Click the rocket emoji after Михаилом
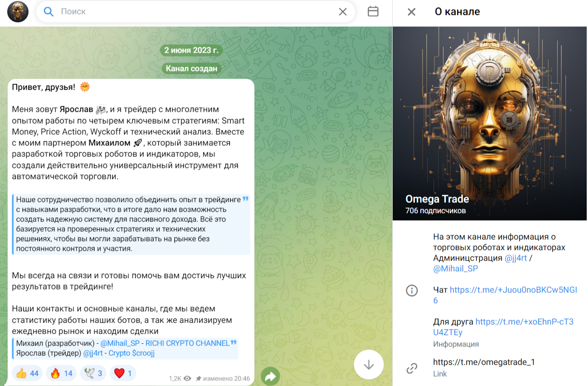This screenshot has height=386, width=588. click(x=138, y=143)
